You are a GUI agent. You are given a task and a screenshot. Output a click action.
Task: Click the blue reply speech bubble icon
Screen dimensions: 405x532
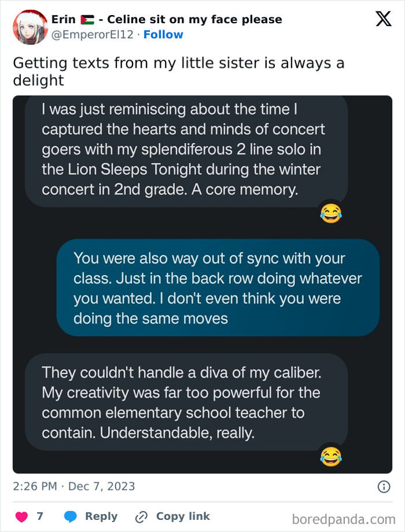[x=71, y=516]
